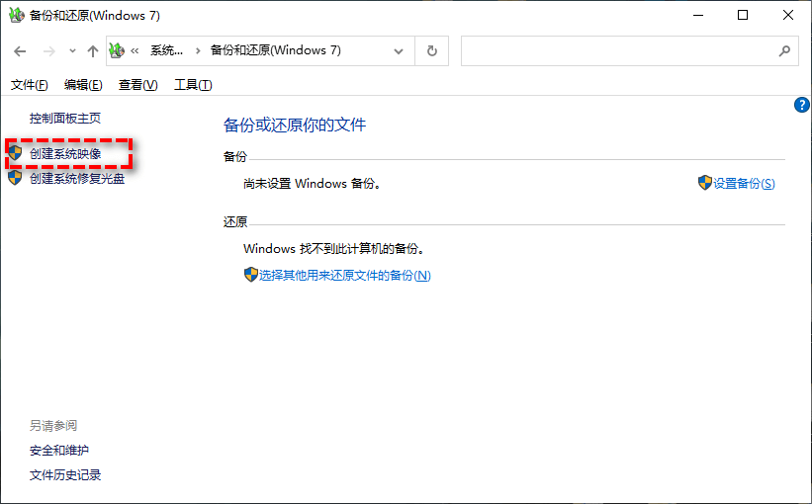Click the Back navigation arrow
The image size is (812, 504).
(x=20, y=51)
